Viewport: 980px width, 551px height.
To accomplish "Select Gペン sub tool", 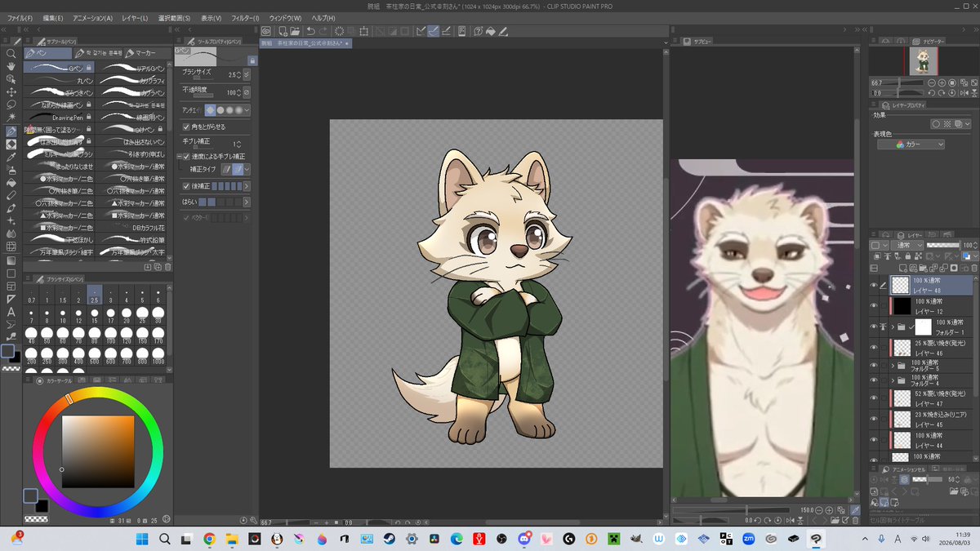I will [60, 68].
